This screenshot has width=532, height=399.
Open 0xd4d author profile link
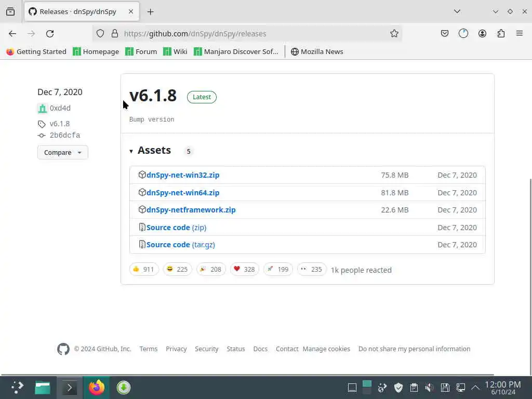click(x=60, y=108)
